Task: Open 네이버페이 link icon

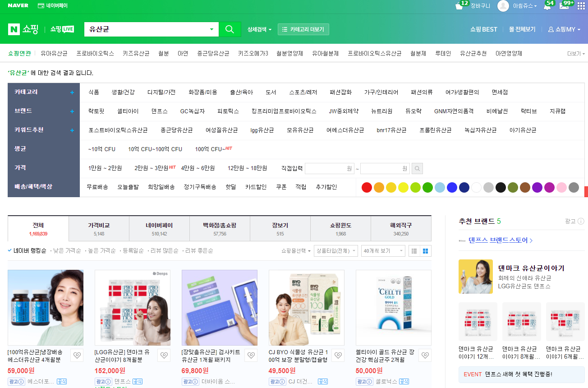Action: point(41,6)
